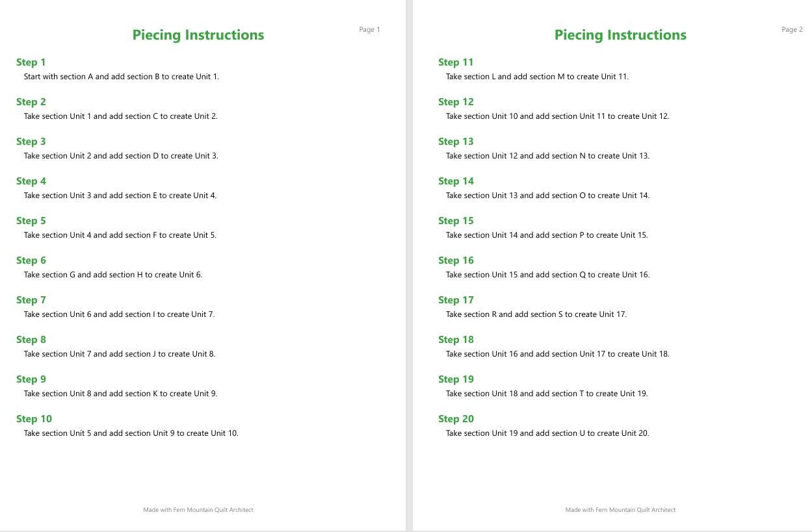This screenshot has width=812, height=532.
Task: Click the instruction adding section M to L
Action: pyautogui.click(x=537, y=77)
